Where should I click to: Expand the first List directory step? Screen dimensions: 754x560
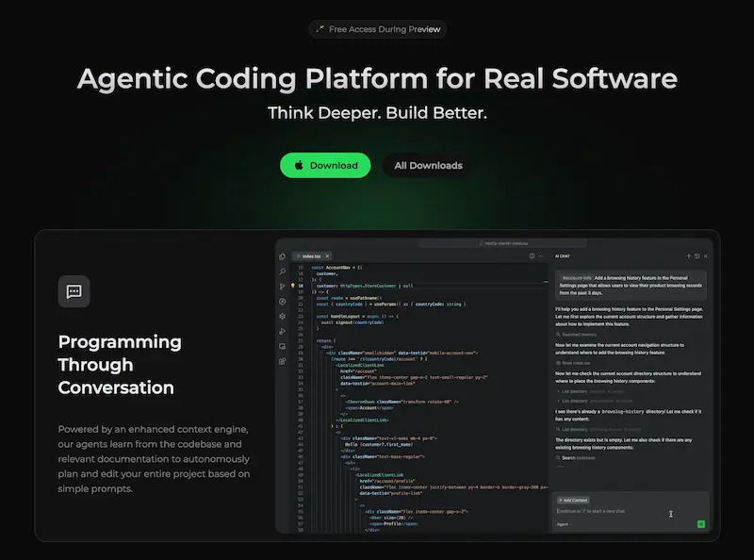tap(591, 391)
